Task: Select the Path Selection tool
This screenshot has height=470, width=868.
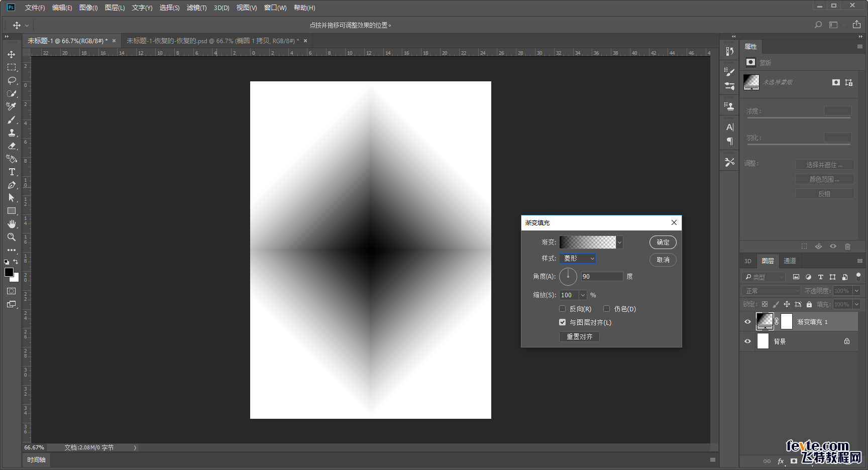Action: point(12,198)
